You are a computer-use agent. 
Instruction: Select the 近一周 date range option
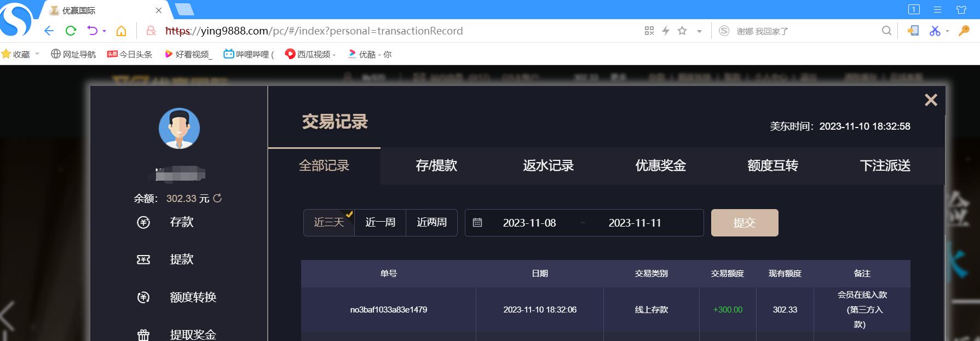click(x=381, y=222)
